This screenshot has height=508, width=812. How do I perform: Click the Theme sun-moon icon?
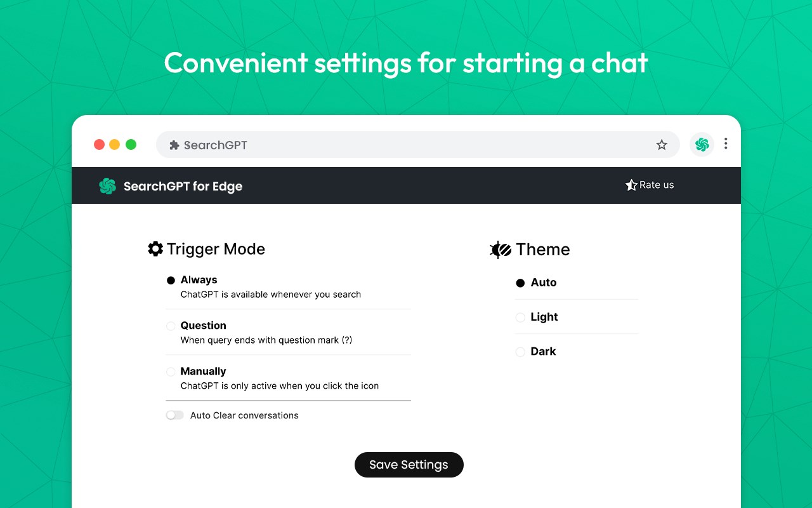tap(501, 250)
